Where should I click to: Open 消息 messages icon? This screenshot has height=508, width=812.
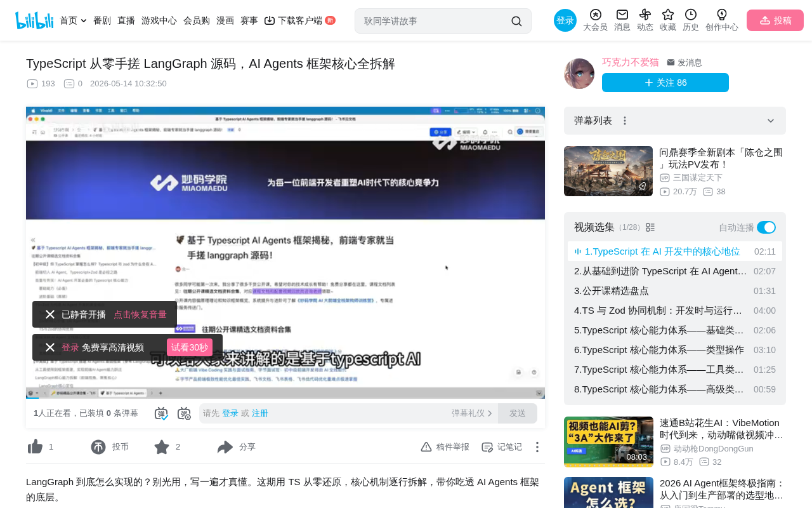622,20
